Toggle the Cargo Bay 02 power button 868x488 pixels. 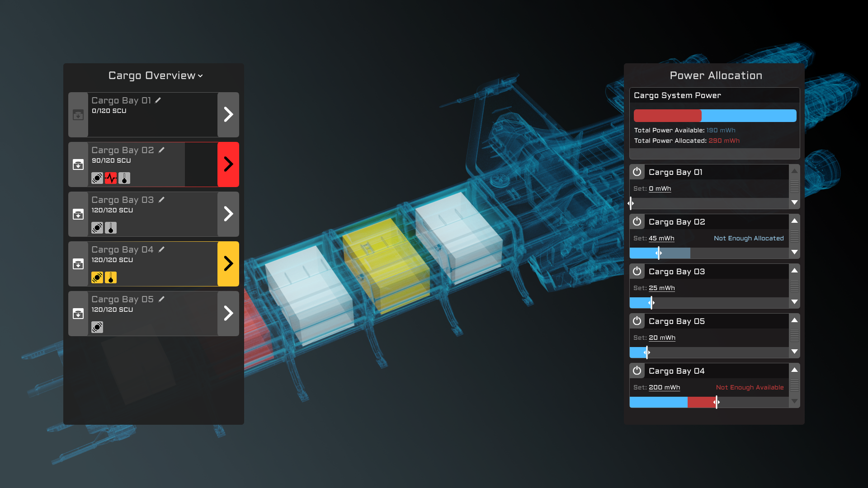[637, 221]
